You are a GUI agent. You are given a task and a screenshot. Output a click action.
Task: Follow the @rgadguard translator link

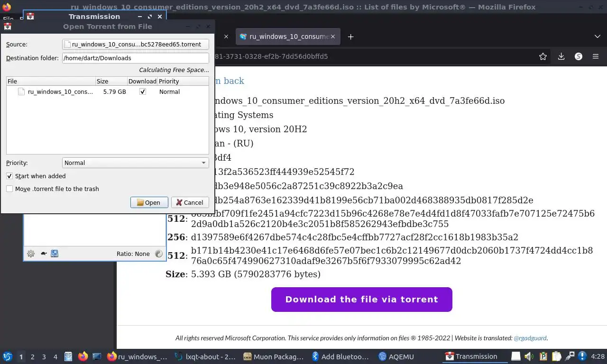pos(530,338)
